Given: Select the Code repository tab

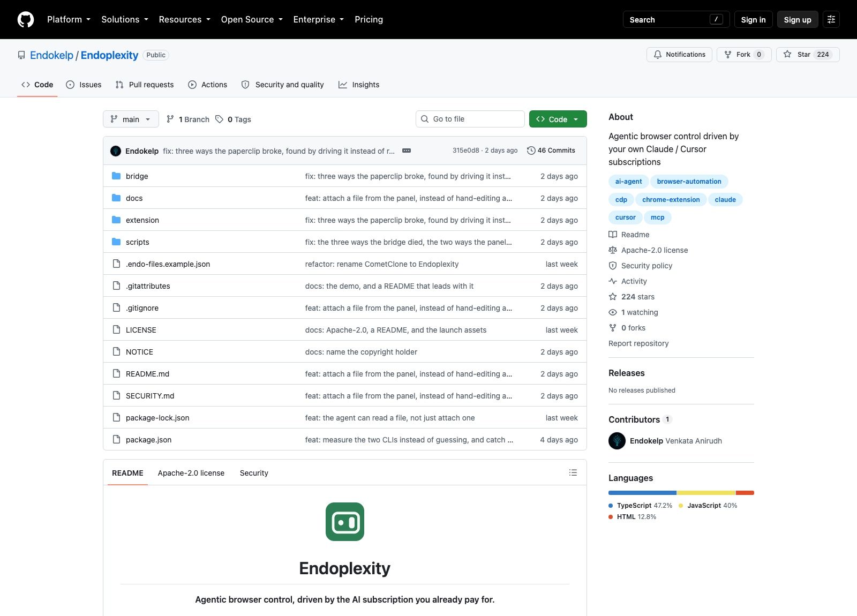Looking at the screenshot, I should click(37, 85).
